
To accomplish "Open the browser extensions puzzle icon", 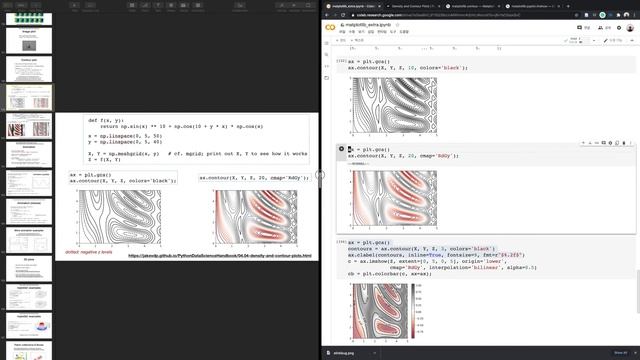I will 618,15.
